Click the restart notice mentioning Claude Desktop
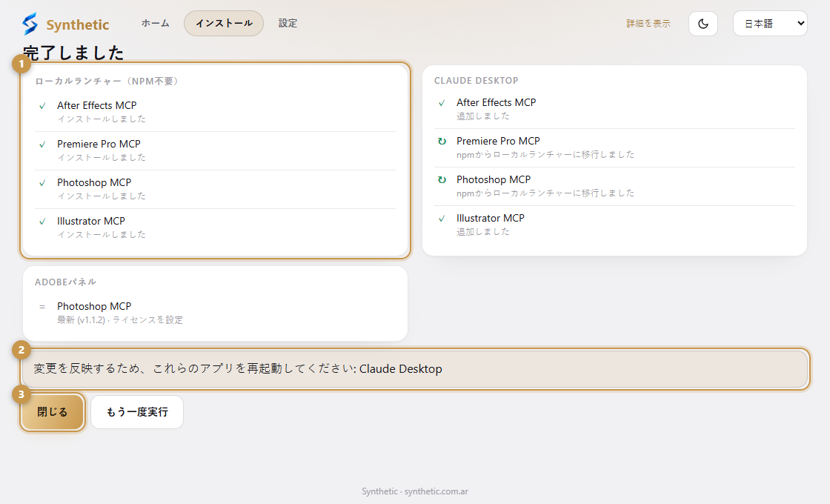The image size is (830, 504). 415,369
